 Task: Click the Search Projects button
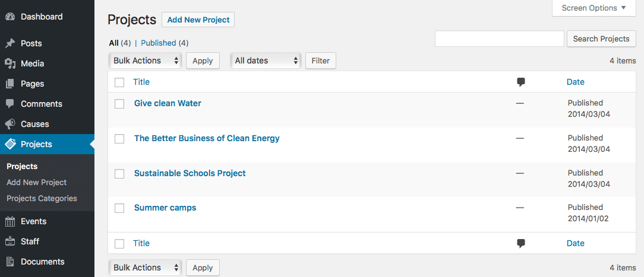point(601,39)
